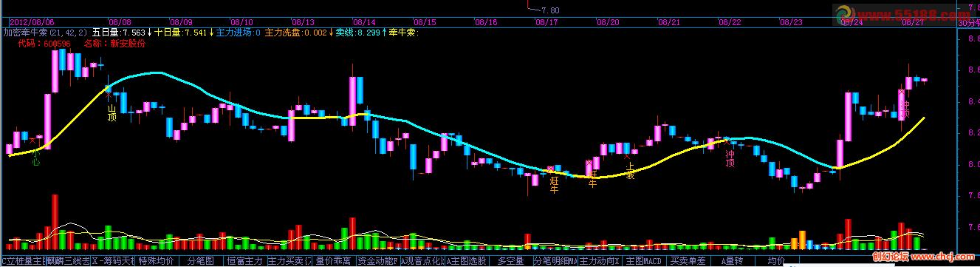980x267 pixels.
Task: Click the 冲顶 marker near 08/22
Action: click(730, 158)
